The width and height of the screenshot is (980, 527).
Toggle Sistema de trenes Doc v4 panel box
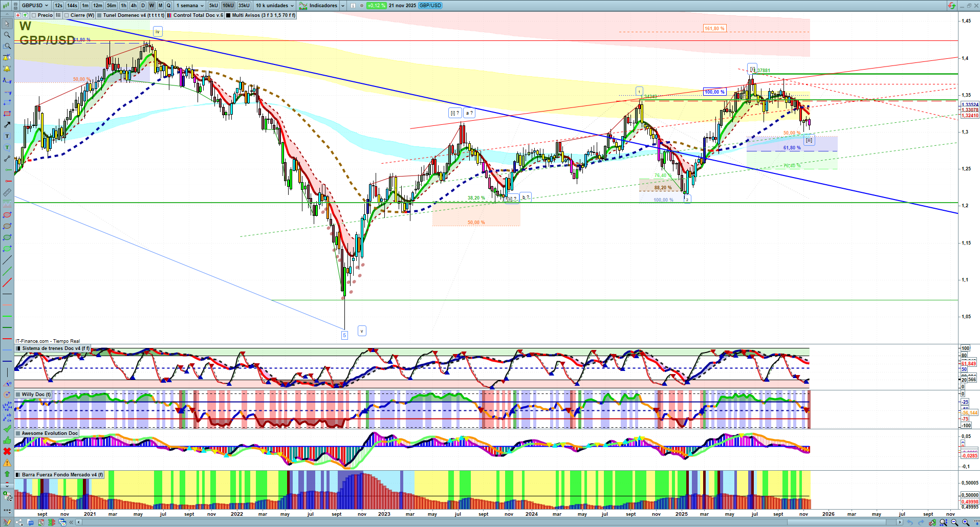pos(18,348)
